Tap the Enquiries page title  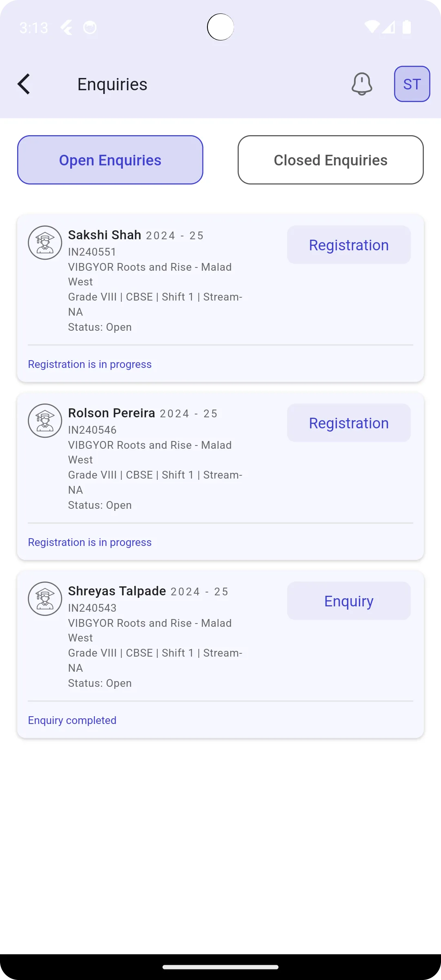(112, 85)
